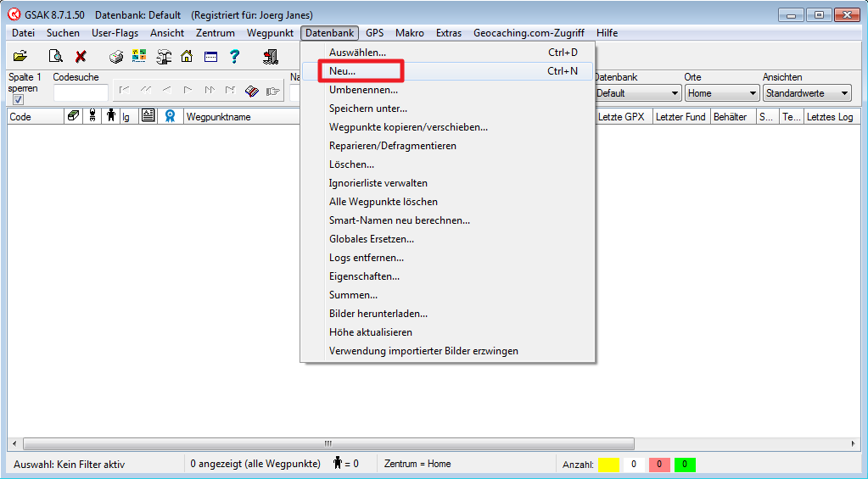Open the Zentrum menu
This screenshot has width=868, height=479.
click(x=216, y=32)
